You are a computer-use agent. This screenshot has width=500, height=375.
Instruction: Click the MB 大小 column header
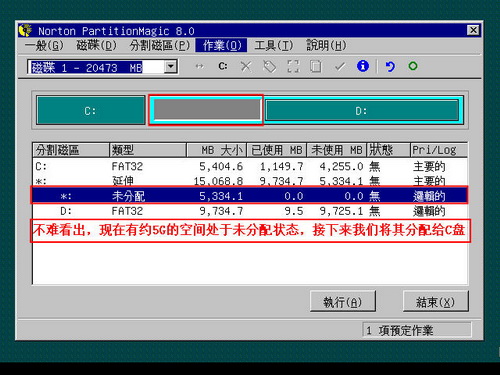(x=216, y=150)
